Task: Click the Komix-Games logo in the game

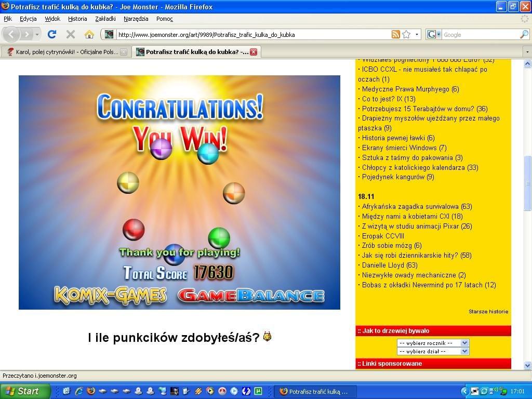Action: click(x=110, y=296)
